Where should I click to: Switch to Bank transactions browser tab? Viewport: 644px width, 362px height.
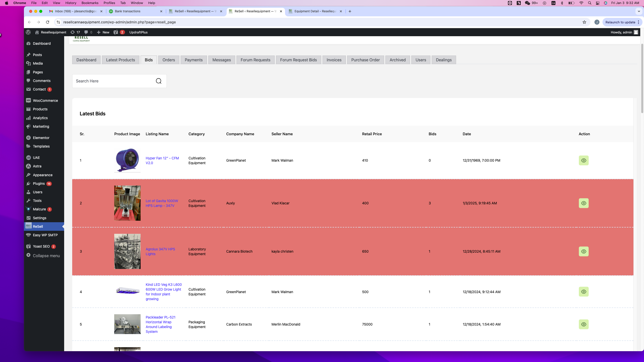tap(136, 11)
